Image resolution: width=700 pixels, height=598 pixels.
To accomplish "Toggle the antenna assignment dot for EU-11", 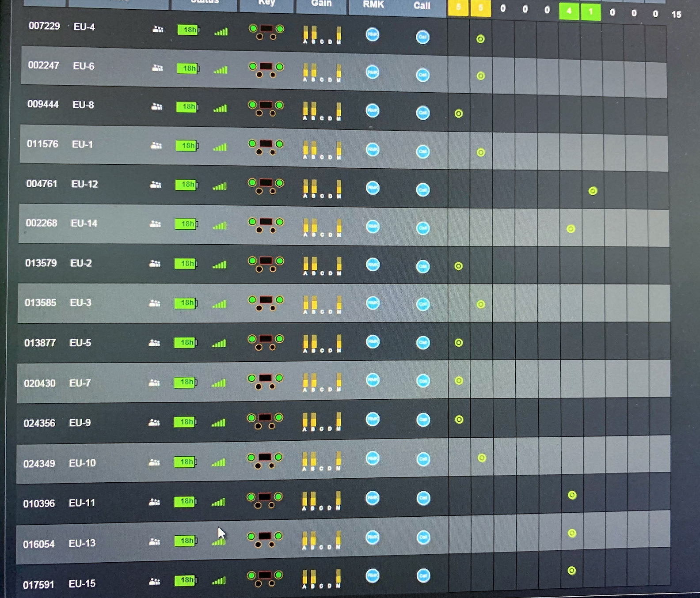I will click(x=572, y=495).
